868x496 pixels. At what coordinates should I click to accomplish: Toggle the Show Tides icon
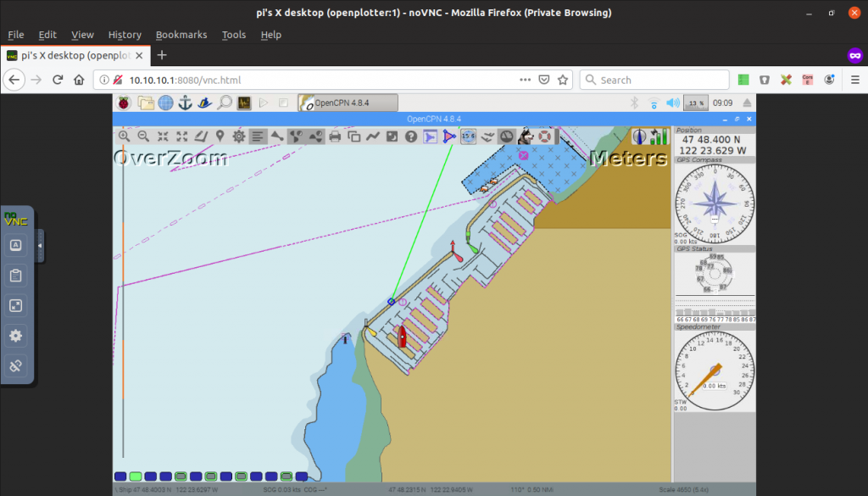tap(315, 137)
